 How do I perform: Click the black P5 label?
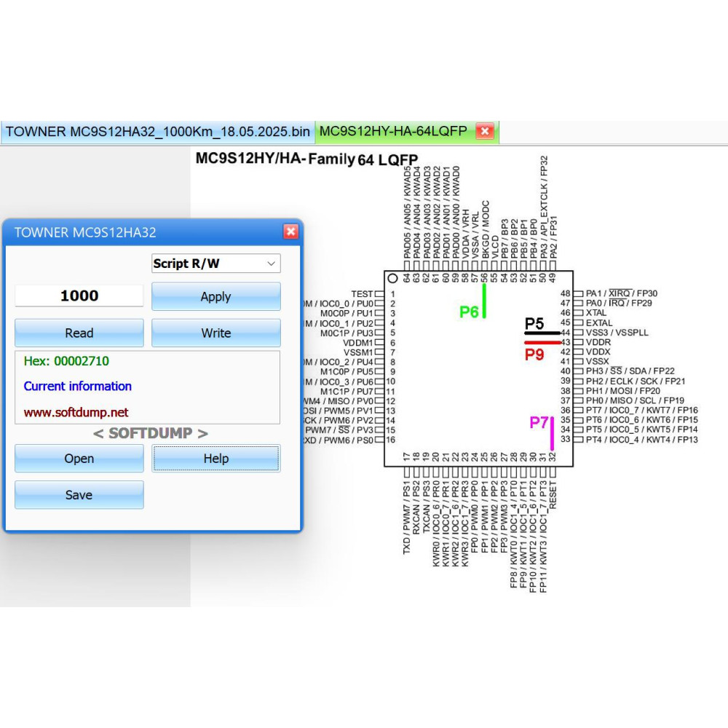click(x=534, y=323)
